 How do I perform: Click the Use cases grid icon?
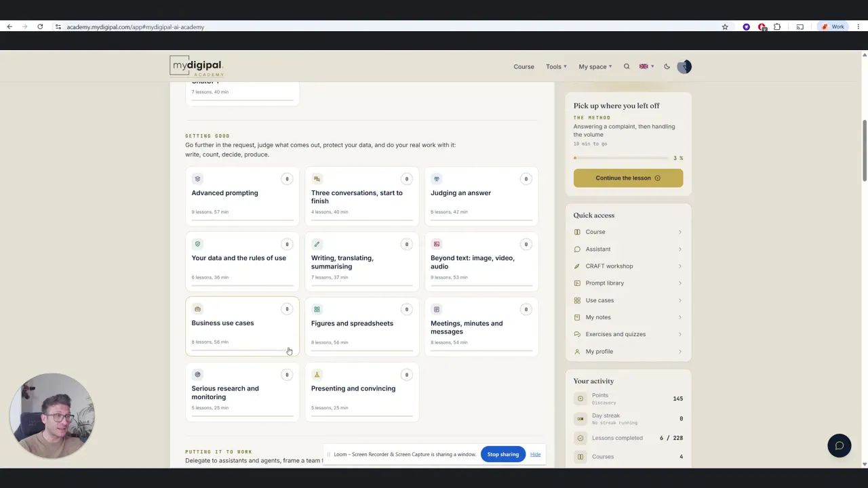577,300
